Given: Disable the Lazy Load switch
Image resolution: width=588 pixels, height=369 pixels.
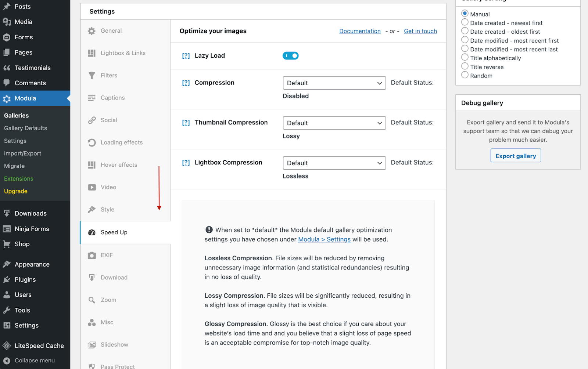Looking at the screenshot, I should [290, 56].
